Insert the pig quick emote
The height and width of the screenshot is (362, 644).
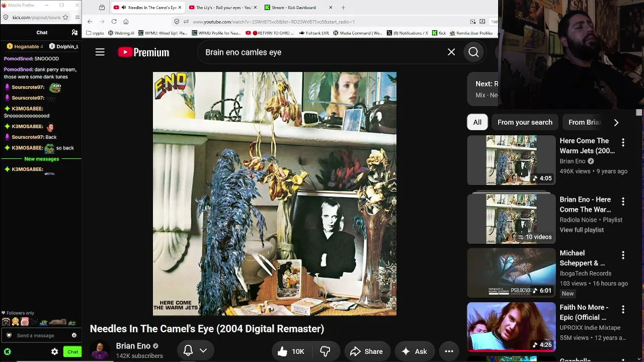click(24, 322)
